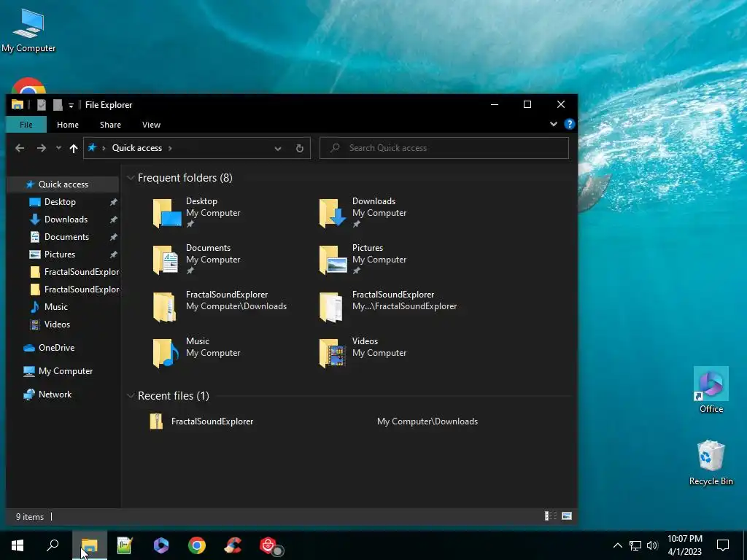
Task: Click New folder icon in title bar
Action: pos(58,105)
